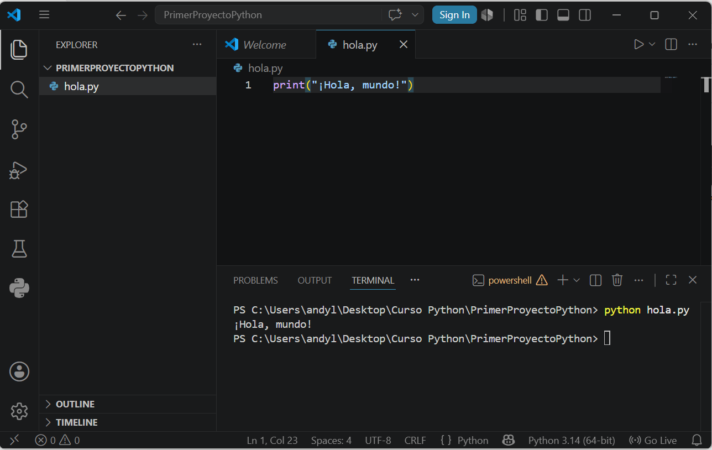Viewport: 712px width, 450px height.
Task: Open Run and Debug view
Action: pyautogui.click(x=19, y=170)
